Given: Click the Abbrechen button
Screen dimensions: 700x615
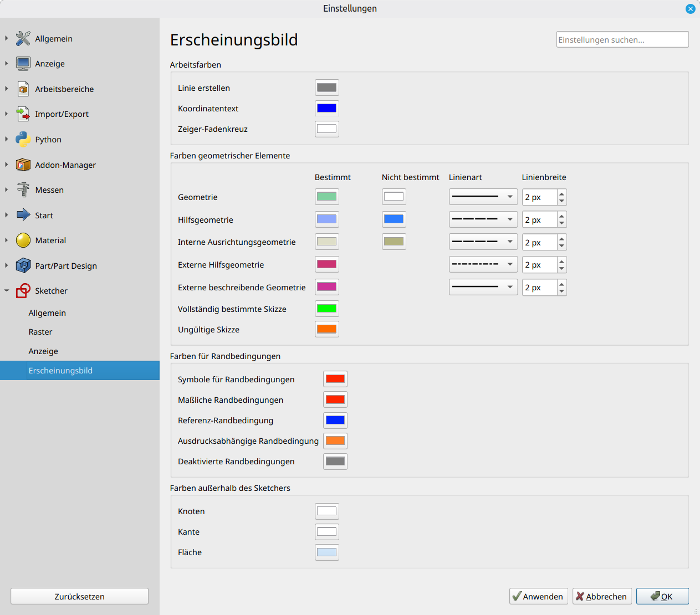Looking at the screenshot, I should [x=602, y=596].
